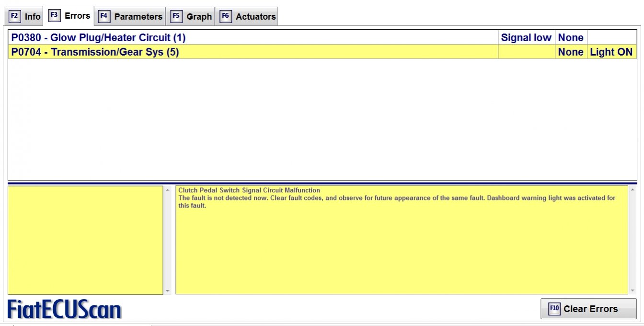Click the Clutch Pedal Switch fault description text
This screenshot has width=644, height=326.
click(249, 190)
